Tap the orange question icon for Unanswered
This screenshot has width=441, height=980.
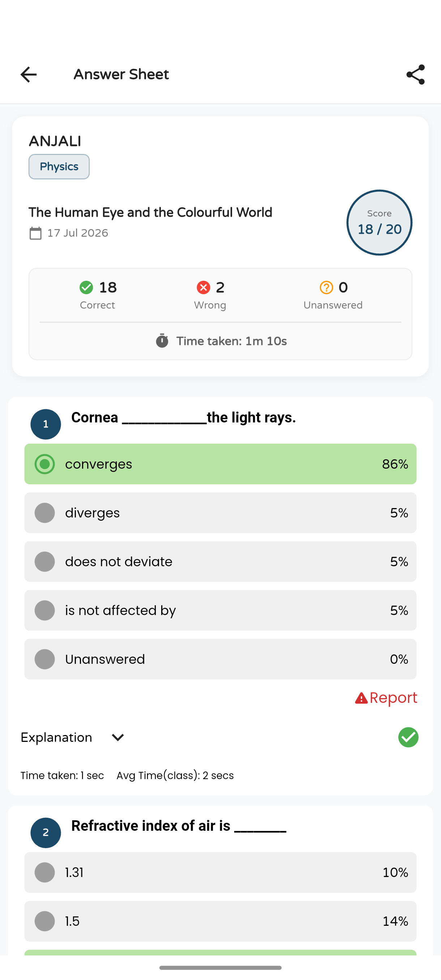coord(326,288)
